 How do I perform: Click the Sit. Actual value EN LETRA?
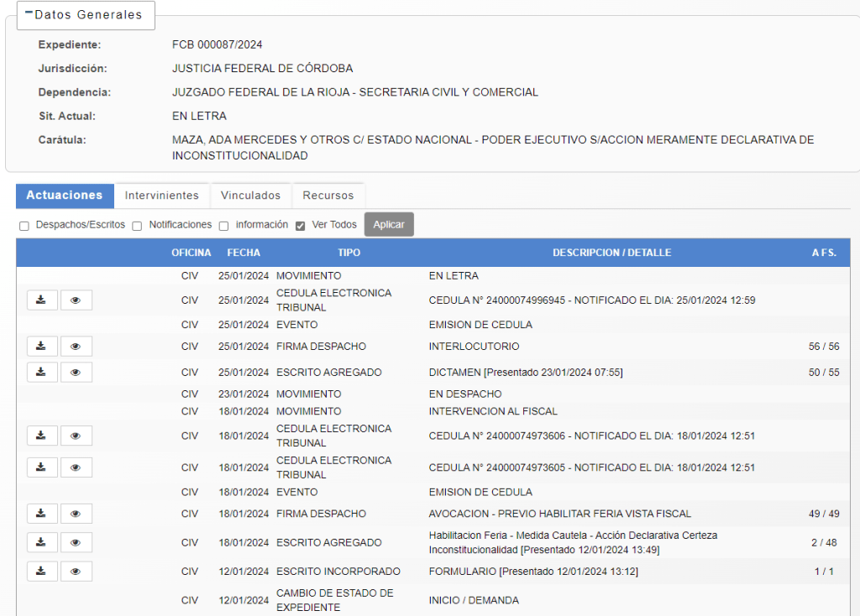pos(199,116)
